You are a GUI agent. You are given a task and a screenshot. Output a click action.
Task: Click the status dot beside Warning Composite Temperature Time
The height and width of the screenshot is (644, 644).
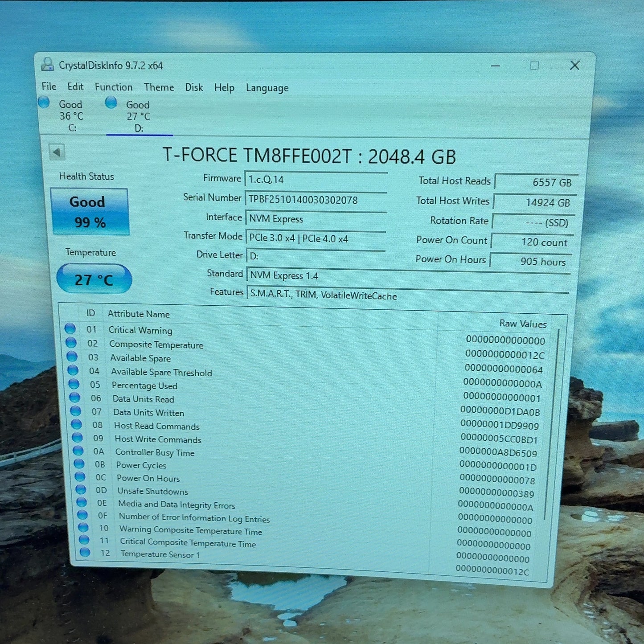[x=83, y=527]
